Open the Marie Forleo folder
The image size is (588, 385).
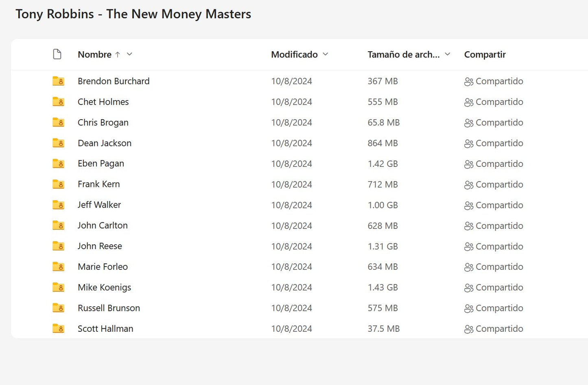point(103,267)
